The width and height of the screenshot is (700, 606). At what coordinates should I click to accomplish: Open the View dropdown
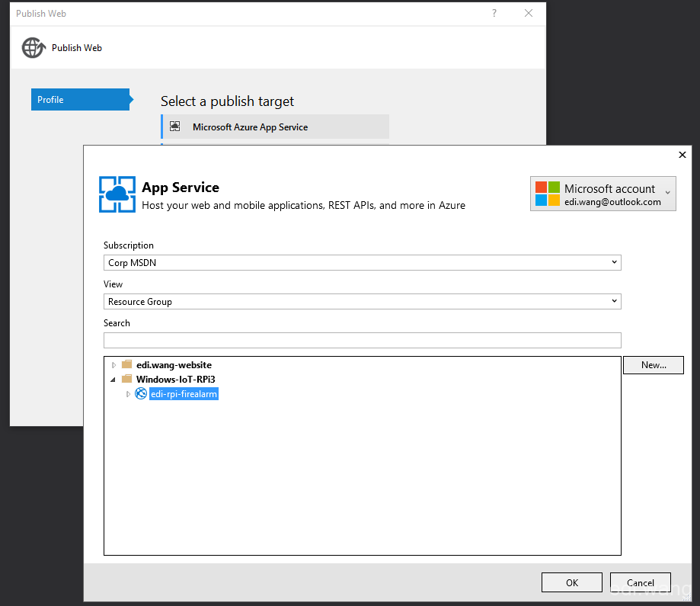[x=614, y=301]
